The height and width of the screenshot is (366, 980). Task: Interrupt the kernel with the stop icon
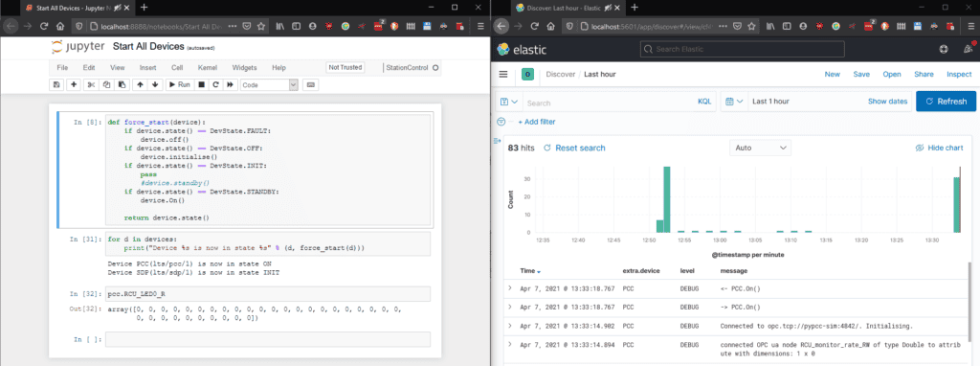pyautogui.click(x=201, y=84)
